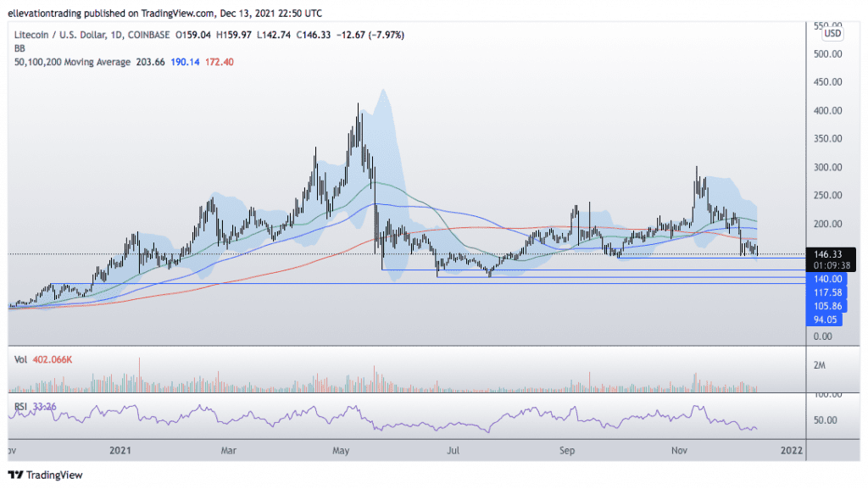The image size is (868, 489).
Task: Click the Jul label on time axis
Action: point(453,450)
